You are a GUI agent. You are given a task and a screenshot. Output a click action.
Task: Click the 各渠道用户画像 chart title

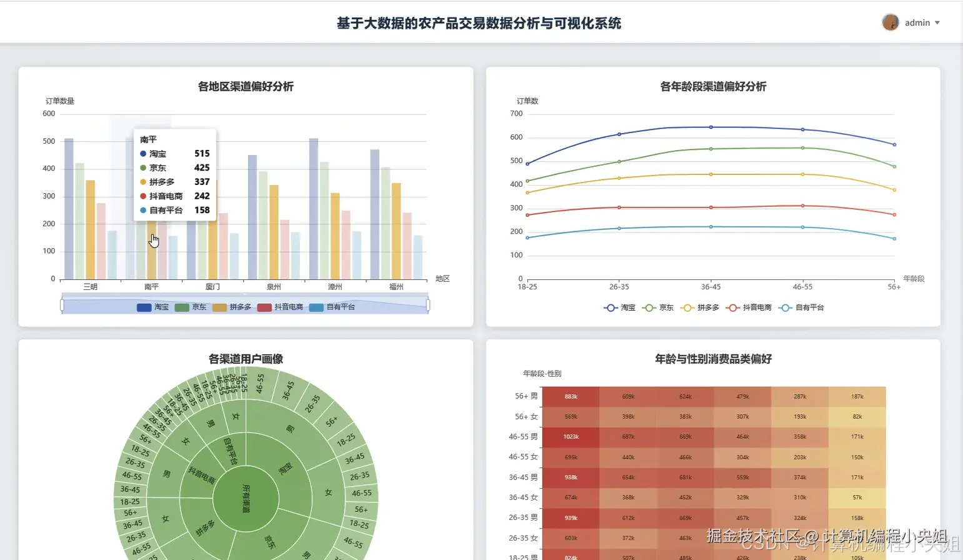[246, 359]
